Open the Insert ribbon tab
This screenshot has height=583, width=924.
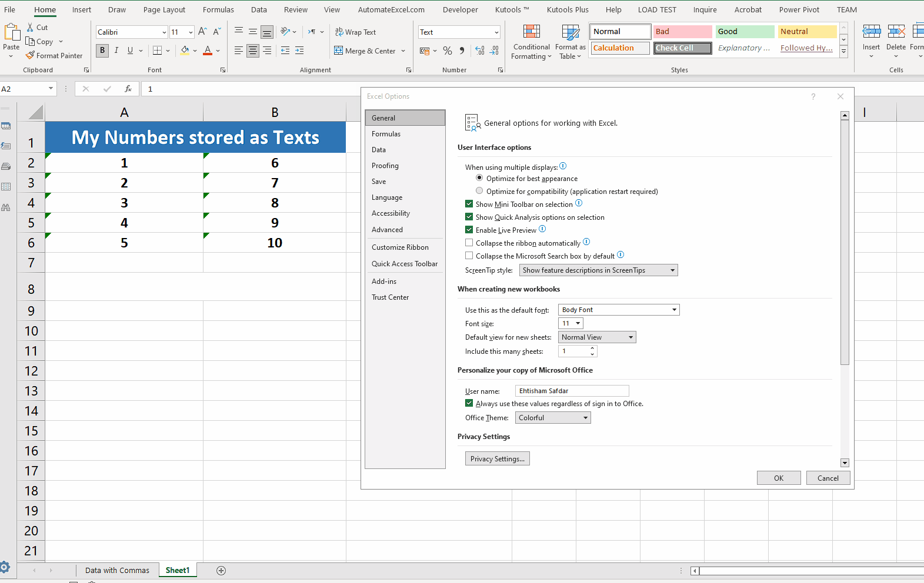pyautogui.click(x=82, y=9)
